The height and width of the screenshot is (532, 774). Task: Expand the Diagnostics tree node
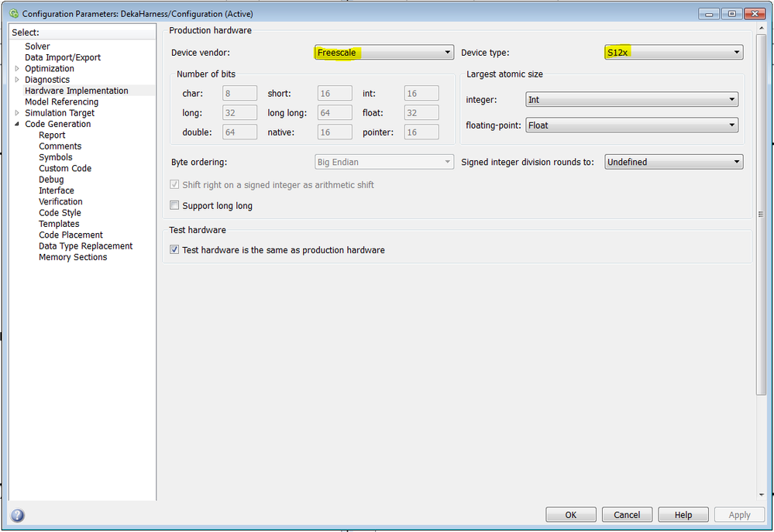click(x=17, y=80)
